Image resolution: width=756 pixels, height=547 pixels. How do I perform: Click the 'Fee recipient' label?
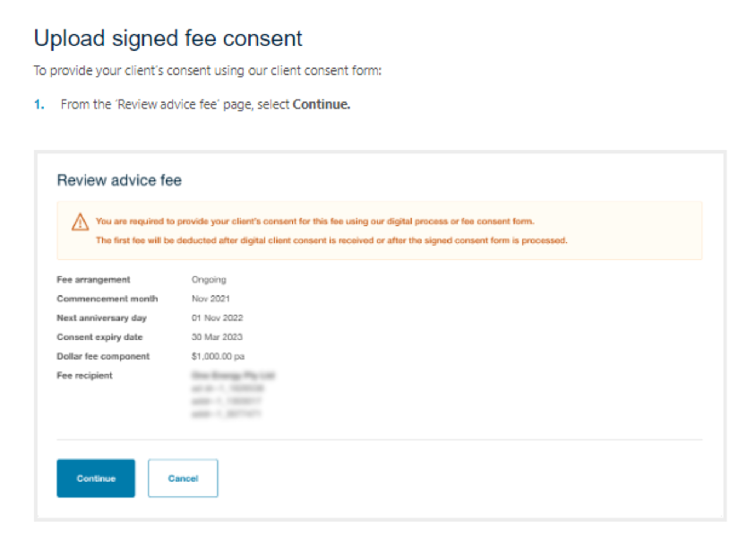point(85,375)
